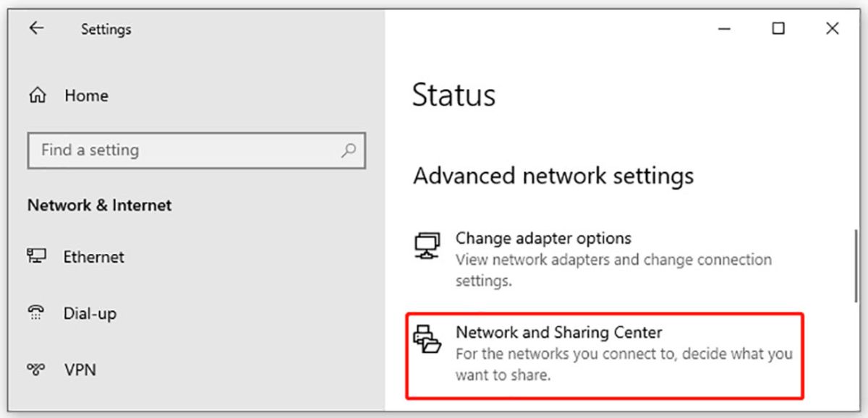
Task: Click the VPN icon in sidebar
Action: click(x=37, y=370)
